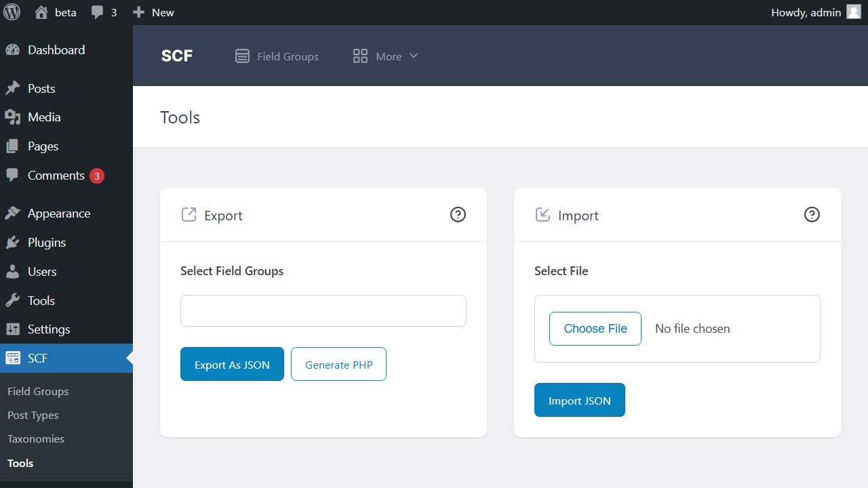Open the Select Field Groups box

coord(323,310)
